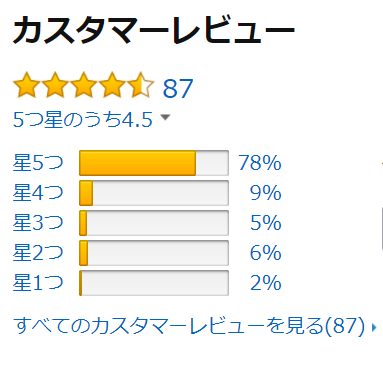Filter reviews by 星2つ label
Image resolution: width=383 pixels, height=367 pixels.
point(38,253)
